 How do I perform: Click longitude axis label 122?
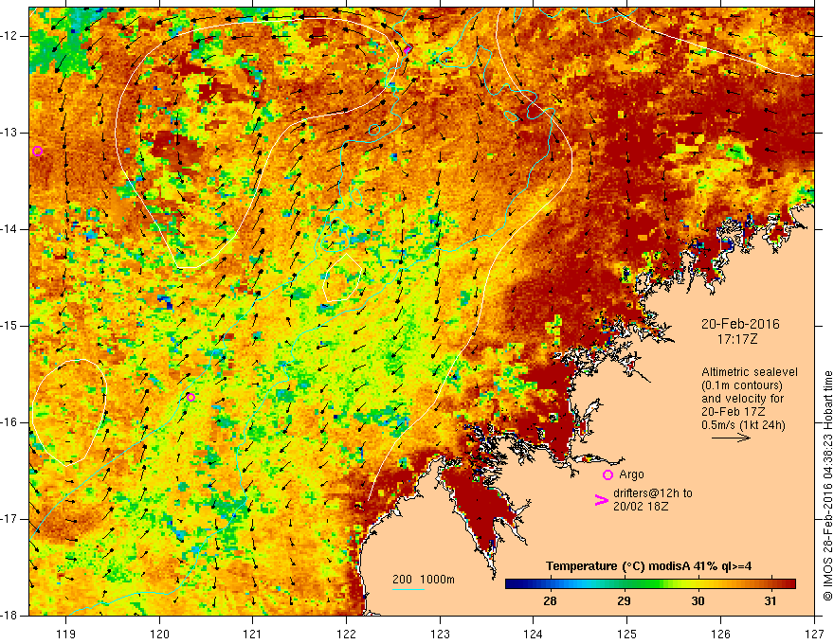tap(346, 634)
